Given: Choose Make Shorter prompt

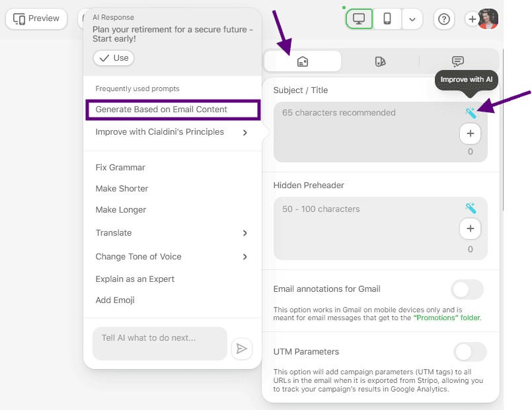Looking at the screenshot, I should [x=122, y=188].
